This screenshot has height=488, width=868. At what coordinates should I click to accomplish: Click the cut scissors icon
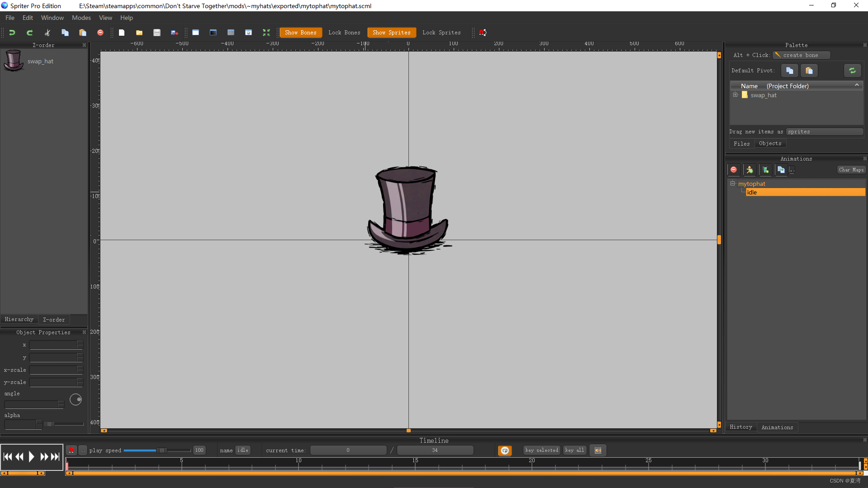pyautogui.click(x=47, y=33)
